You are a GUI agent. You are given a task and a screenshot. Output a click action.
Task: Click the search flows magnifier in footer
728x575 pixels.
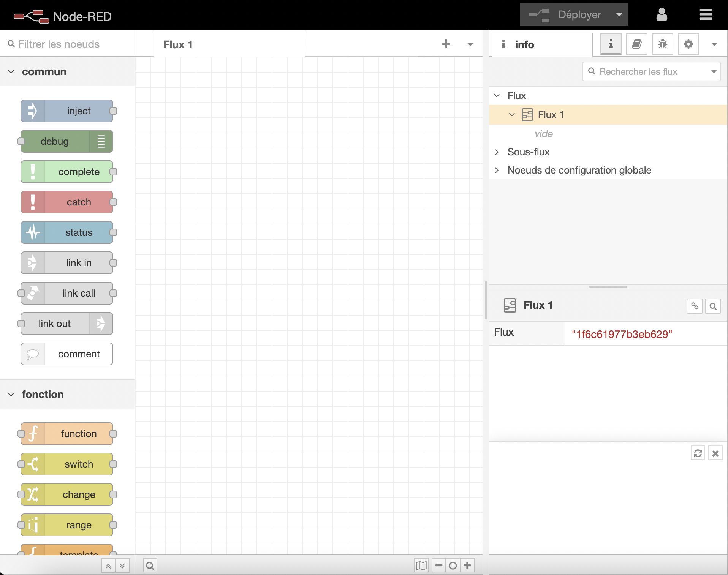[x=150, y=566]
